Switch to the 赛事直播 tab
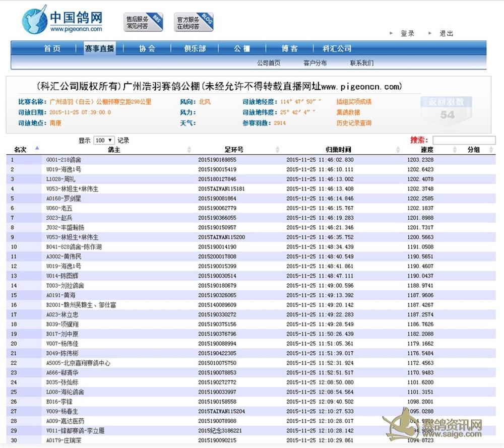The height and width of the screenshot is (448, 504). click(x=99, y=48)
